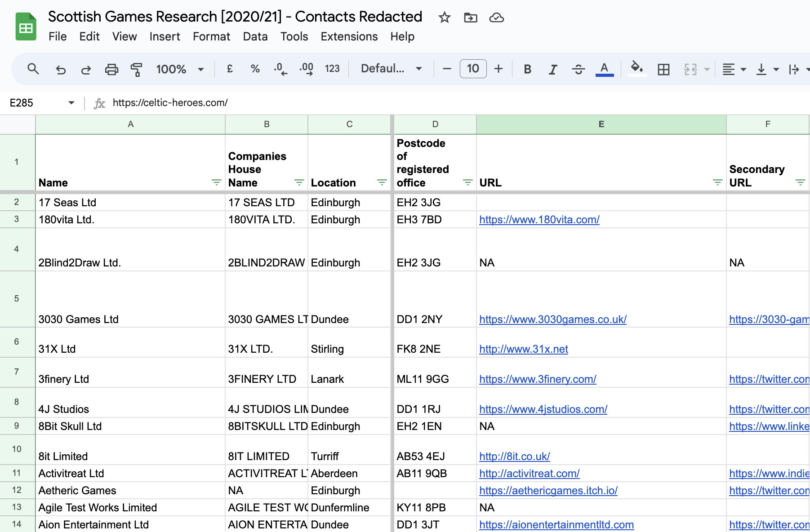
Task: Open the text color picker
Action: pyautogui.click(x=605, y=69)
